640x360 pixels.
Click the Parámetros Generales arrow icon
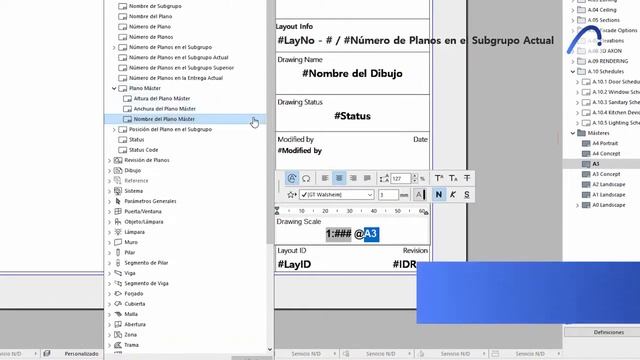pyautogui.click(x=118, y=201)
